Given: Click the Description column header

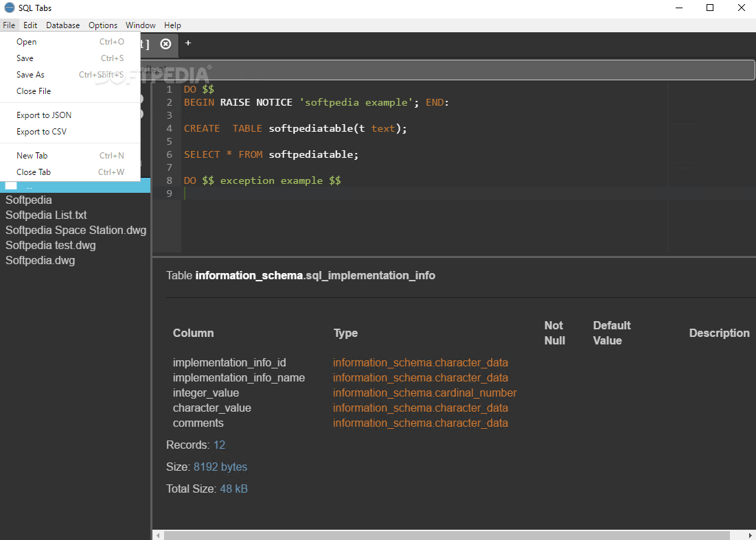Looking at the screenshot, I should tap(720, 333).
